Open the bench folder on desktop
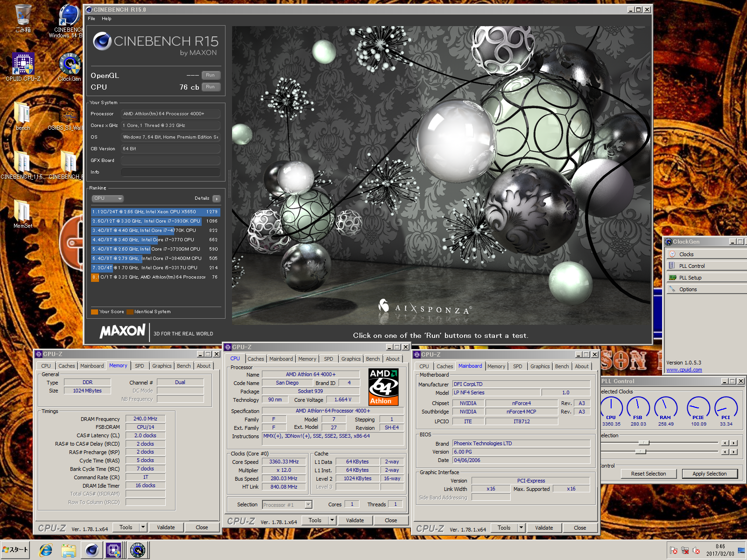Screen dimensions: 747x560 23,116
